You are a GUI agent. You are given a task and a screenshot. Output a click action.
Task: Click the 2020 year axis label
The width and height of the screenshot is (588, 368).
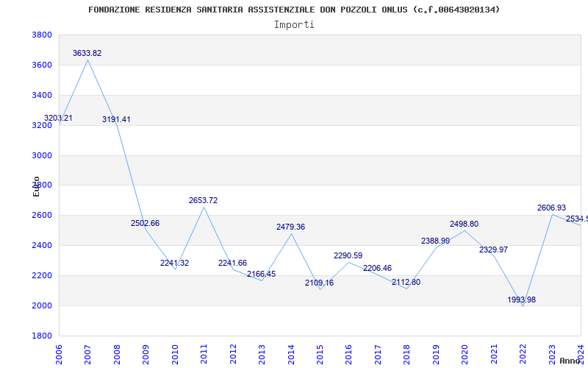(465, 355)
